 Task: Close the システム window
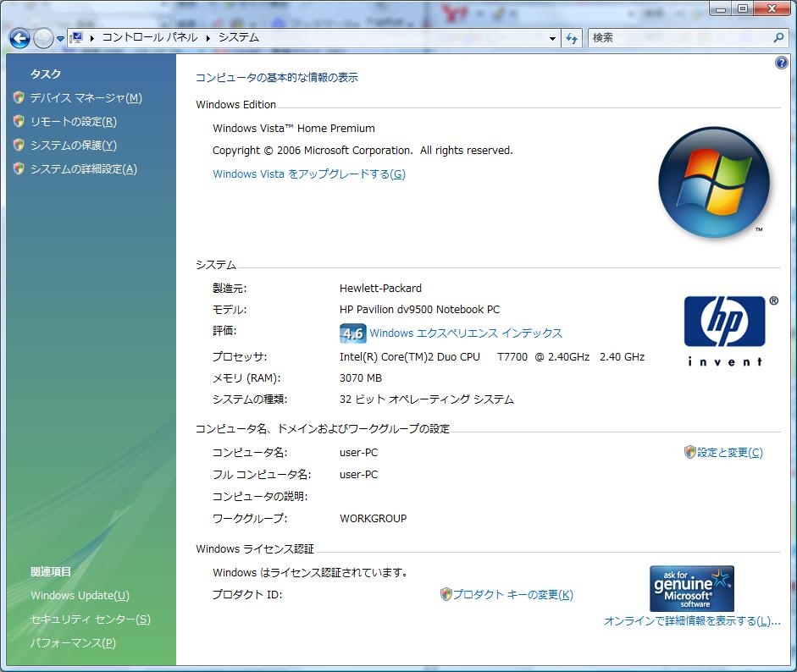pos(772,8)
